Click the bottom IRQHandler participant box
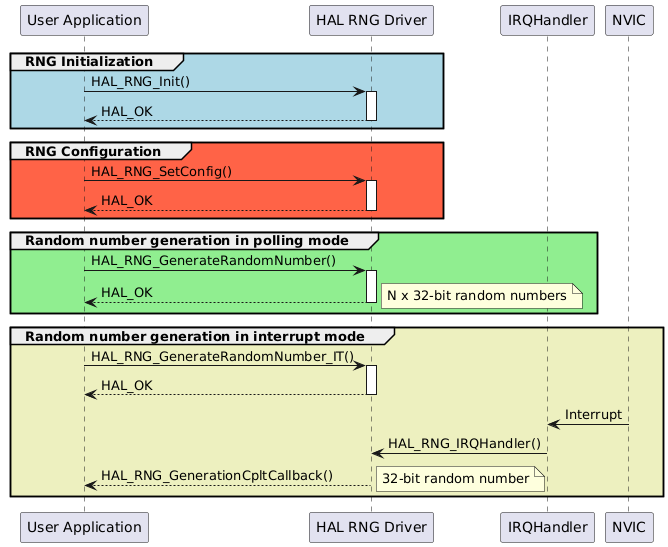668x547 pixels. pyautogui.click(x=547, y=527)
